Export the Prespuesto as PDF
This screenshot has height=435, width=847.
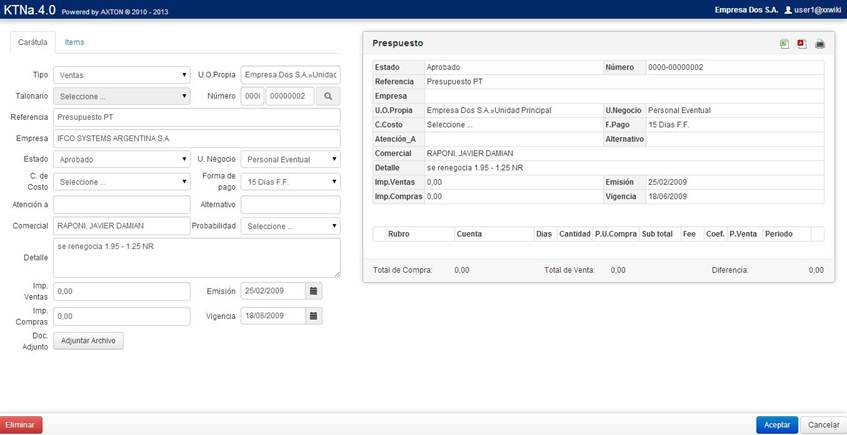coord(802,44)
